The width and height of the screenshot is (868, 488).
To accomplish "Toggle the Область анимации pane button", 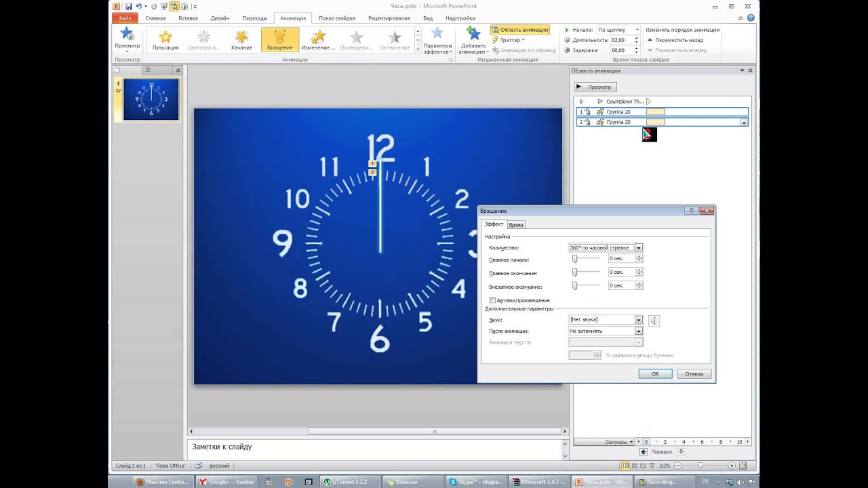I will click(520, 30).
